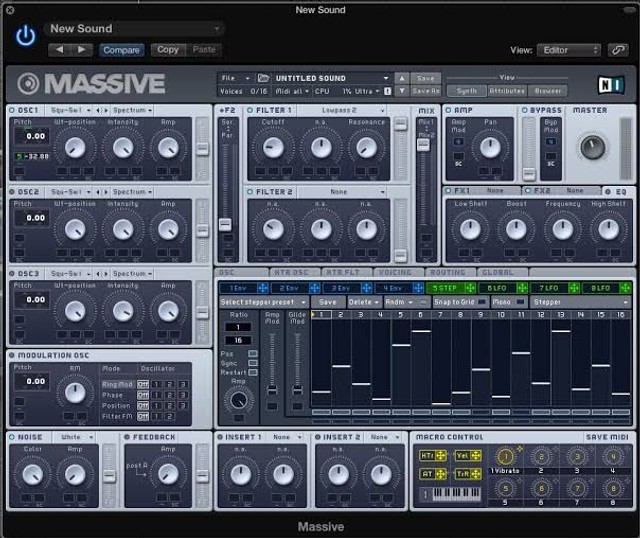Click preset down arrow beside Save As
Viewport: 640px width, 538px height.
[x=402, y=91]
